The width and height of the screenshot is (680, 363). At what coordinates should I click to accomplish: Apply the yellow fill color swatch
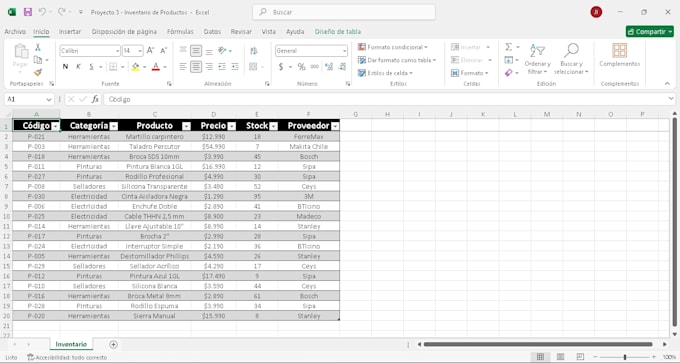click(135, 67)
